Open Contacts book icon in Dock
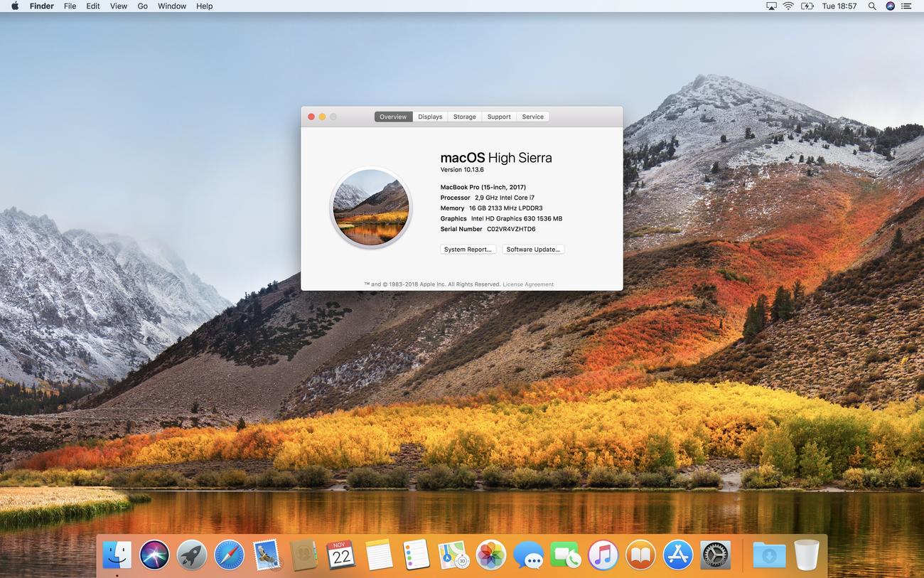The width and height of the screenshot is (924, 578). coord(303,555)
